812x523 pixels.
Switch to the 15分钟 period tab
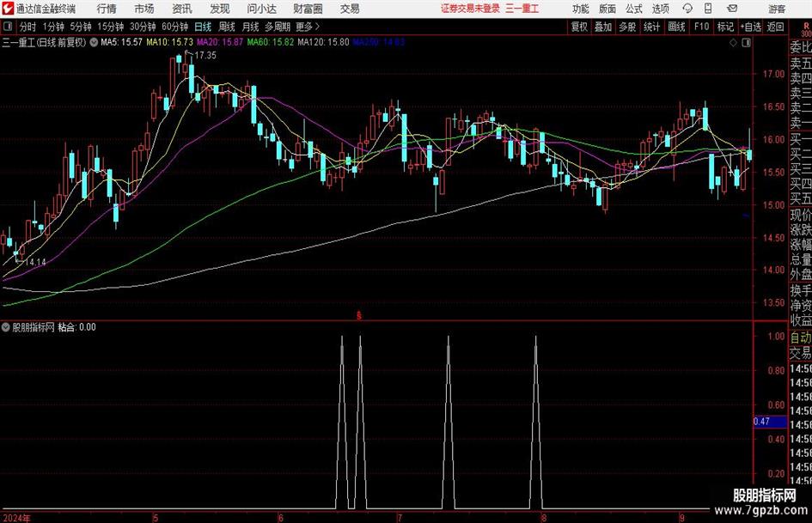tap(111, 27)
